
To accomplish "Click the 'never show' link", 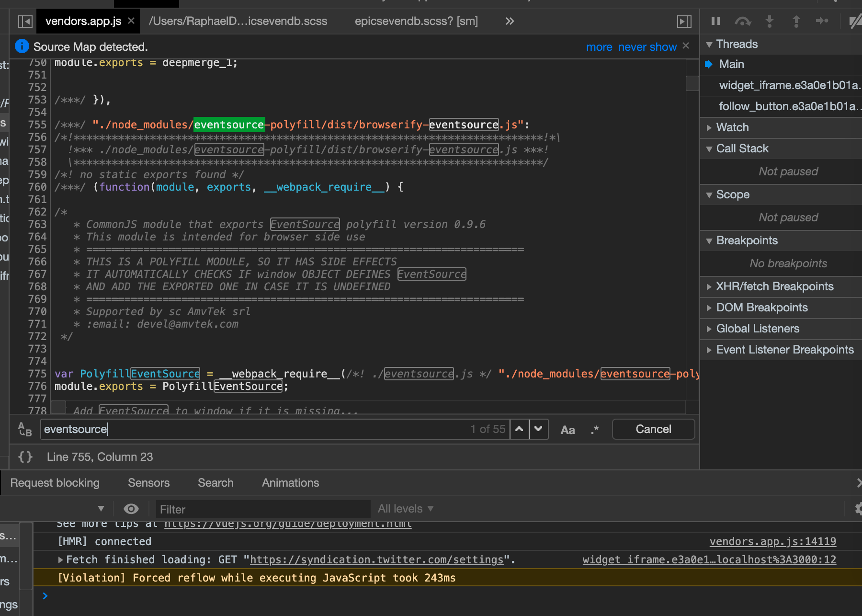I will [x=647, y=47].
